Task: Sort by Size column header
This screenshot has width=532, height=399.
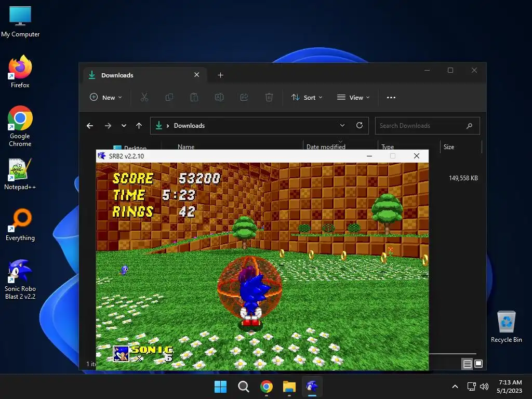Action: 448,147
